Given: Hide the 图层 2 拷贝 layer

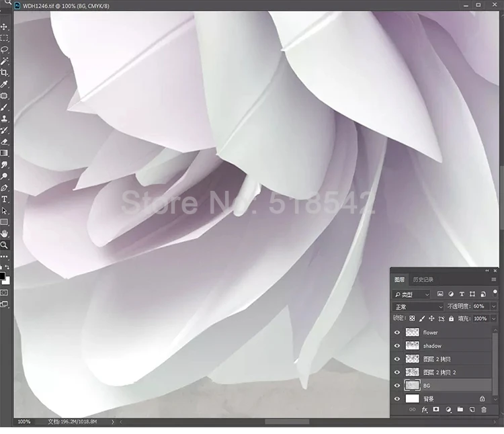Looking at the screenshot, I should [397, 359].
